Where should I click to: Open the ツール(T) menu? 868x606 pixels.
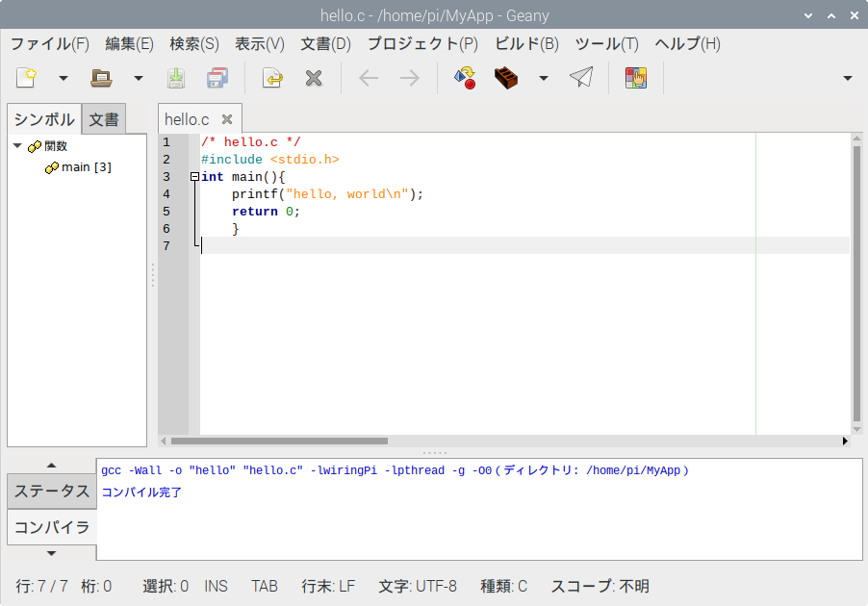click(x=606, y=43)
